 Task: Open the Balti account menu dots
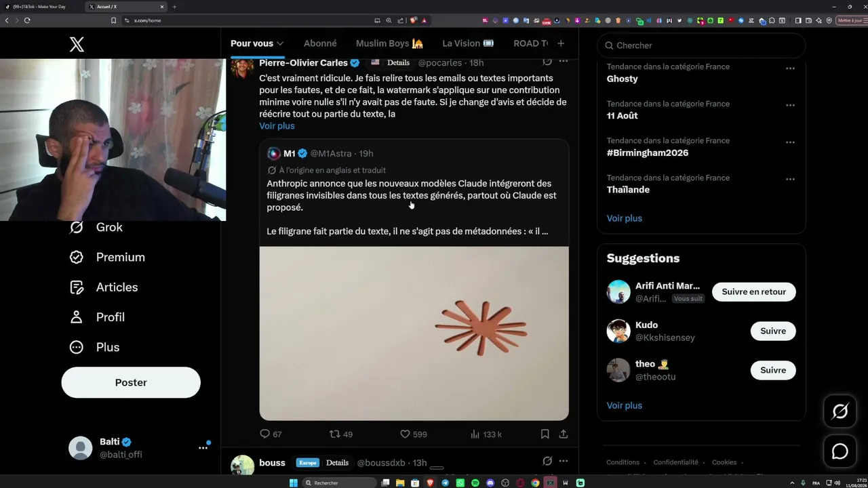[x=203, y=448]
